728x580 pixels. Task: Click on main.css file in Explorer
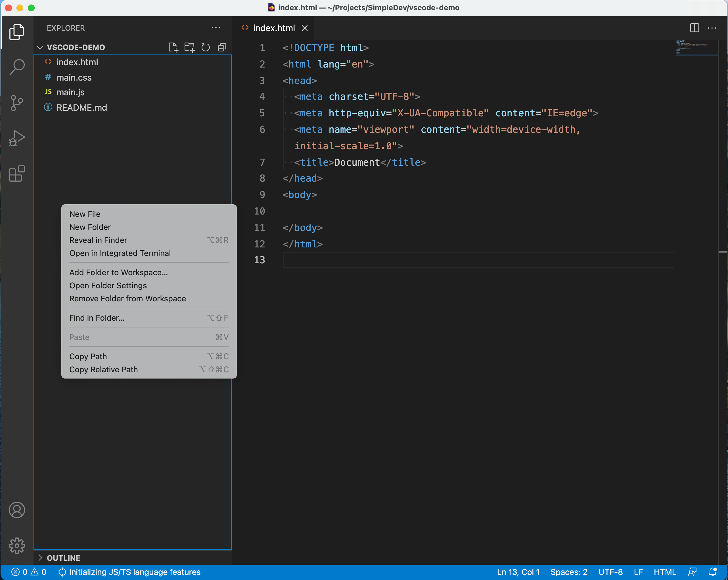coord(74,77)
